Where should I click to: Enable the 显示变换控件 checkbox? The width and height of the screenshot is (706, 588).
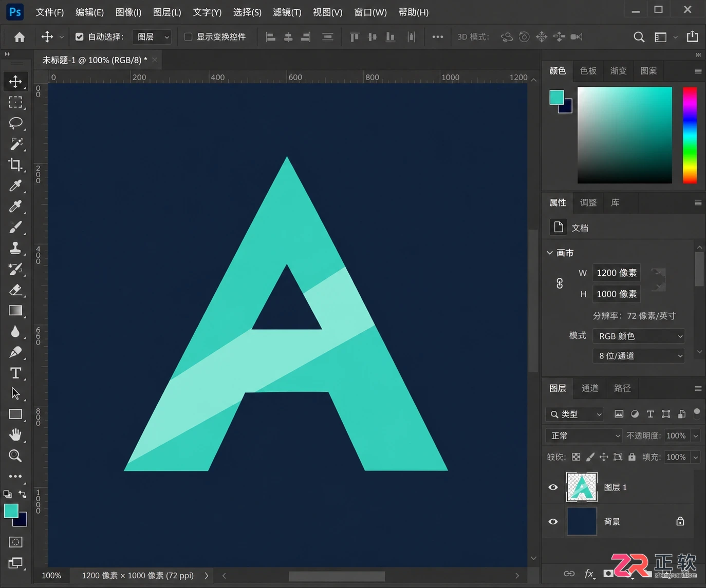(x=188, y=37)
